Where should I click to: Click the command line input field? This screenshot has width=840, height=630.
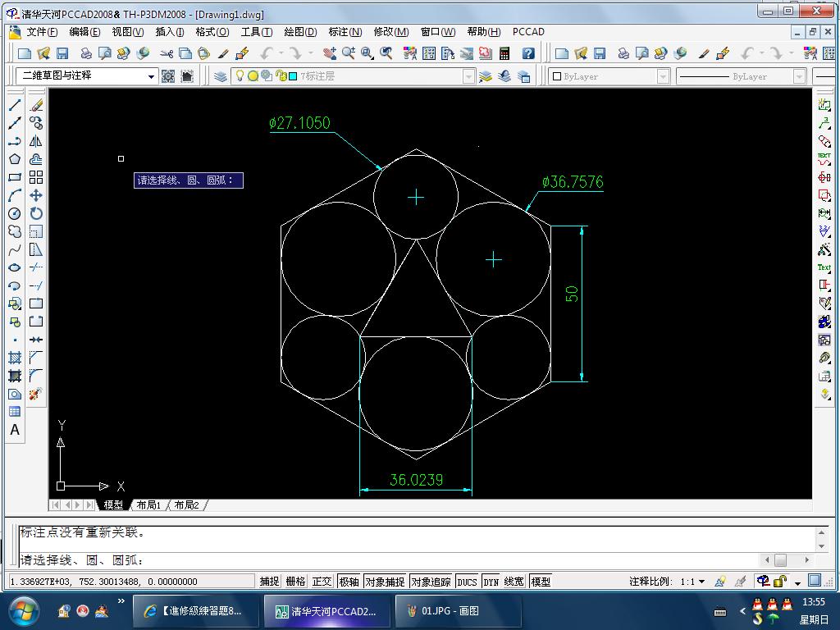click(x=389, y=561)
